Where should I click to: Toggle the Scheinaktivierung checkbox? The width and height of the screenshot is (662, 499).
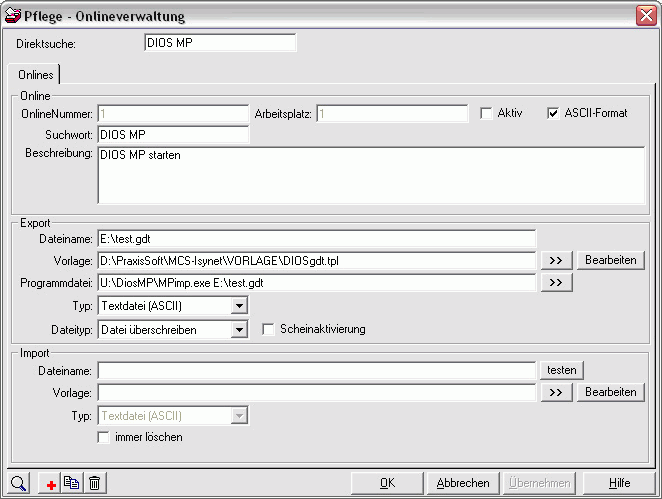click(x=268, y=329)
